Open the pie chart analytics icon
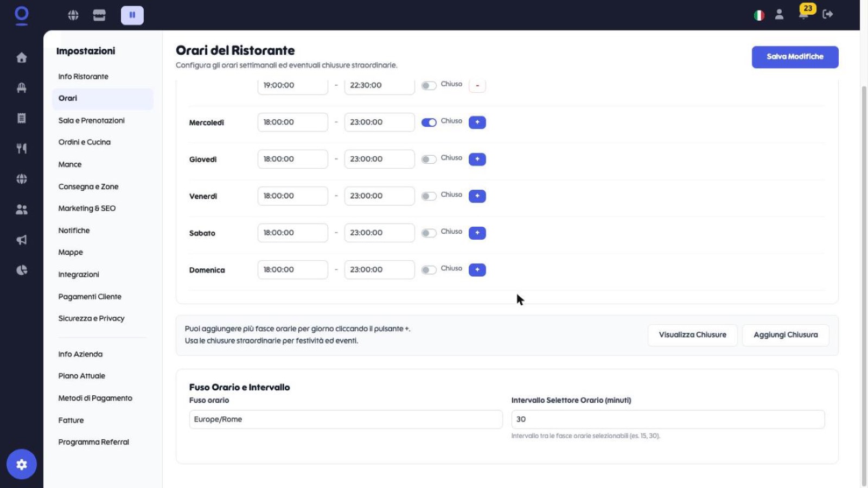This screenshot has height=488, width=868. click(22, 270)
